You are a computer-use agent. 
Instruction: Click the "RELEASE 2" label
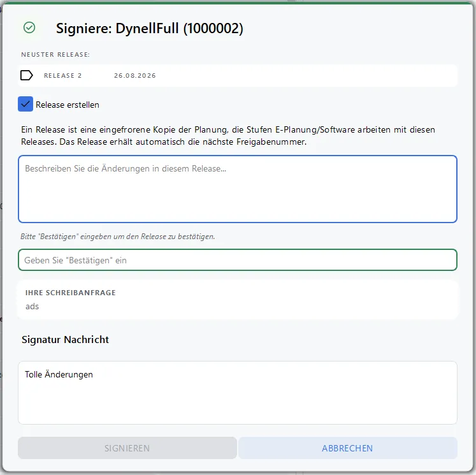63,76
